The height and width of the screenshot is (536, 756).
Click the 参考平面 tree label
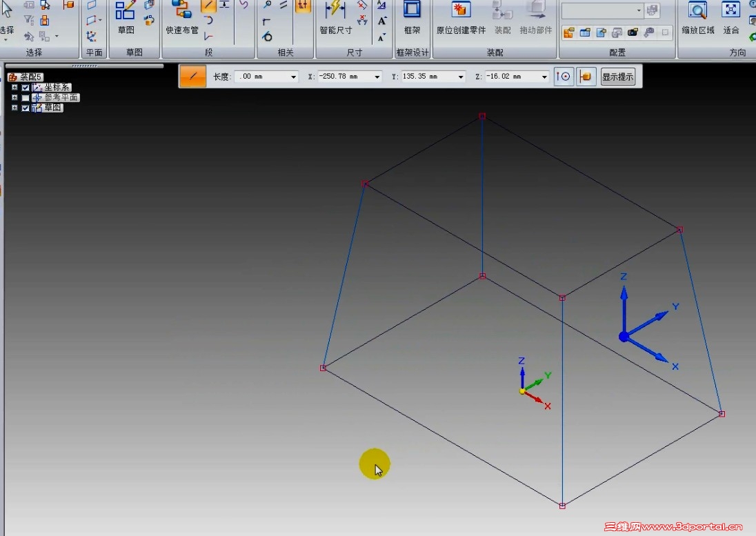(61, 97)
